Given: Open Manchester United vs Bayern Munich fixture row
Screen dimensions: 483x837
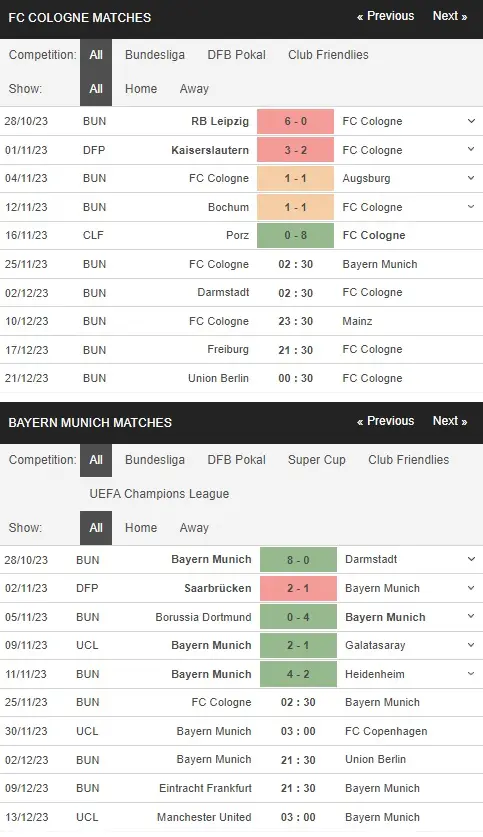Looking at the screenshot, I should coord(241,817).
